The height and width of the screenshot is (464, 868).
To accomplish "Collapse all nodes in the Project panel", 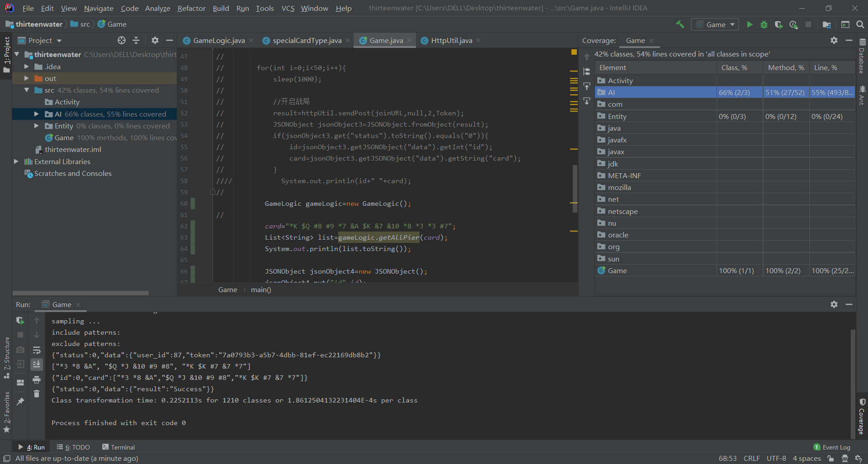I will coord(136,40).
